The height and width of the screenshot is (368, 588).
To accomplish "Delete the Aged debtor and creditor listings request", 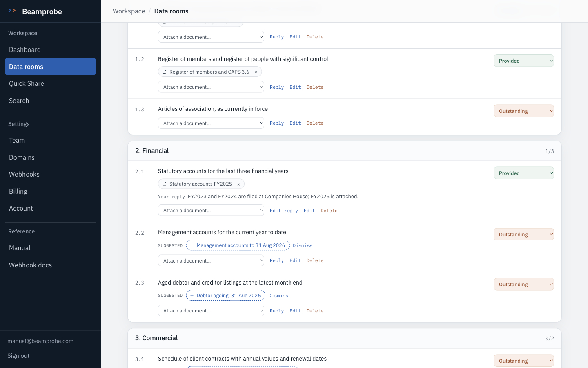I will (315, 311).
